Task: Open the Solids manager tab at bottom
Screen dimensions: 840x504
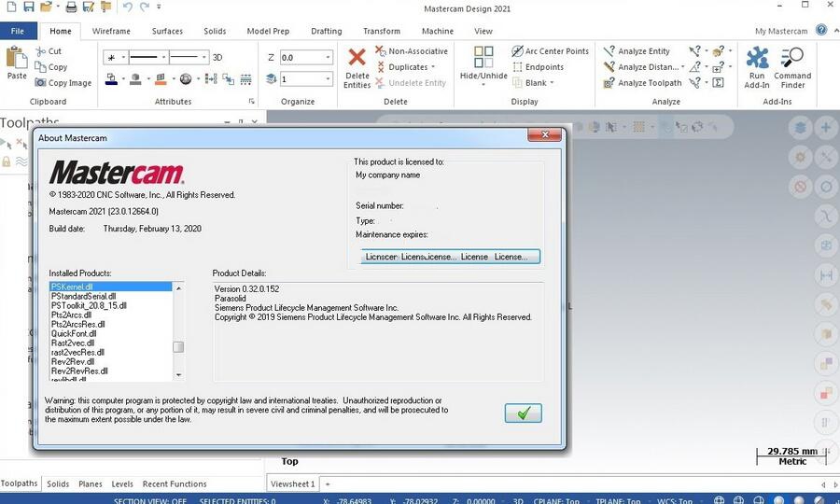Action: pos(58,484)
